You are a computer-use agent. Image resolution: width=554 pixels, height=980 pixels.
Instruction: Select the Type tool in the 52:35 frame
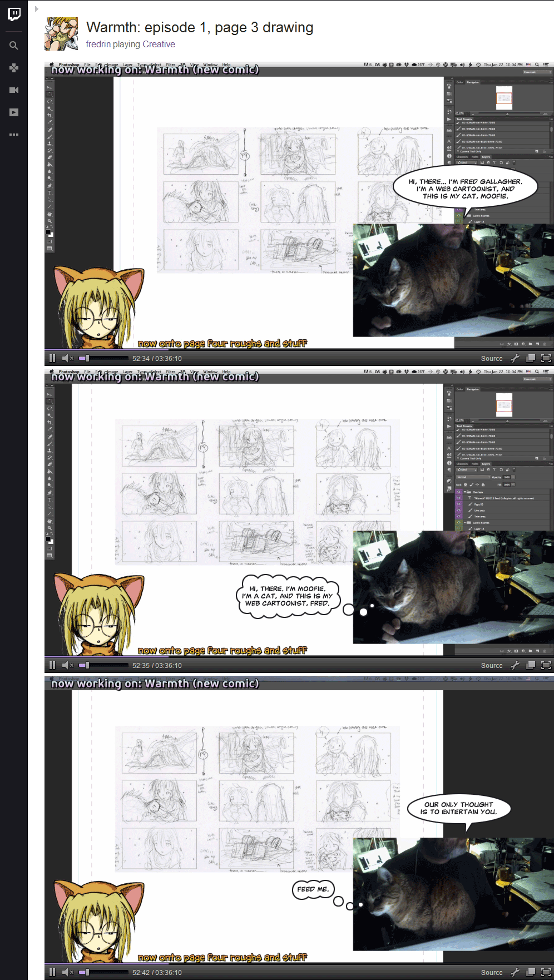[x=50, y=500]
